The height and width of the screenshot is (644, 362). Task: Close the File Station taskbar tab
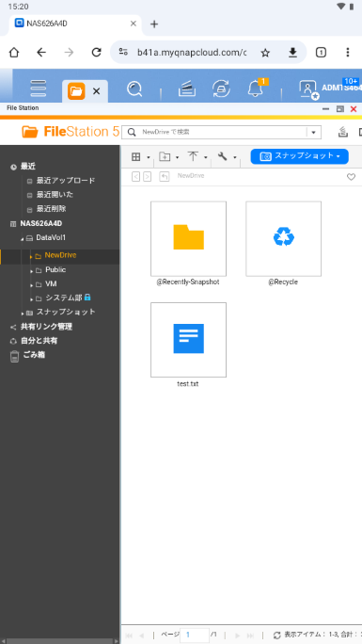click(96, 91)
